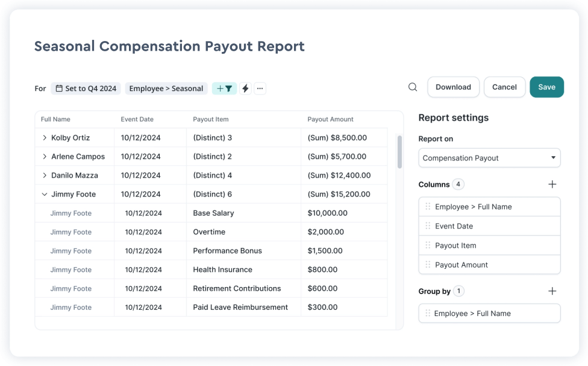The width and height of the screenshot is (588, 366).
Task: Select the Employee > Seasonal filter chip
Action: (166, 89)
